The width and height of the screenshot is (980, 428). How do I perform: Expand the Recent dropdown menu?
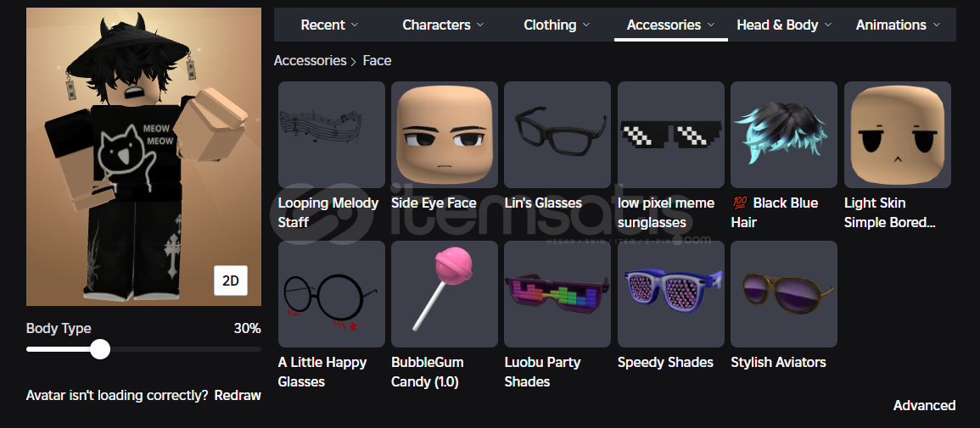[x=329, y=25]
